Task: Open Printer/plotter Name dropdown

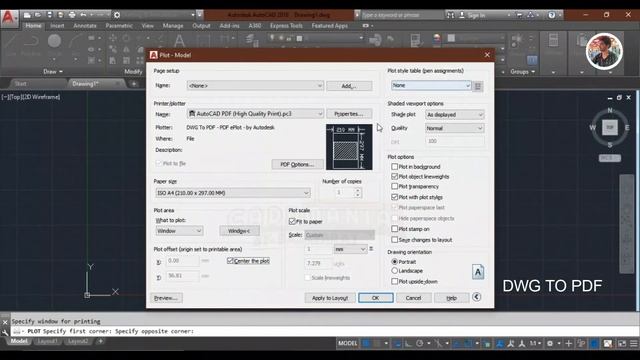Action: tap(255, 114)
